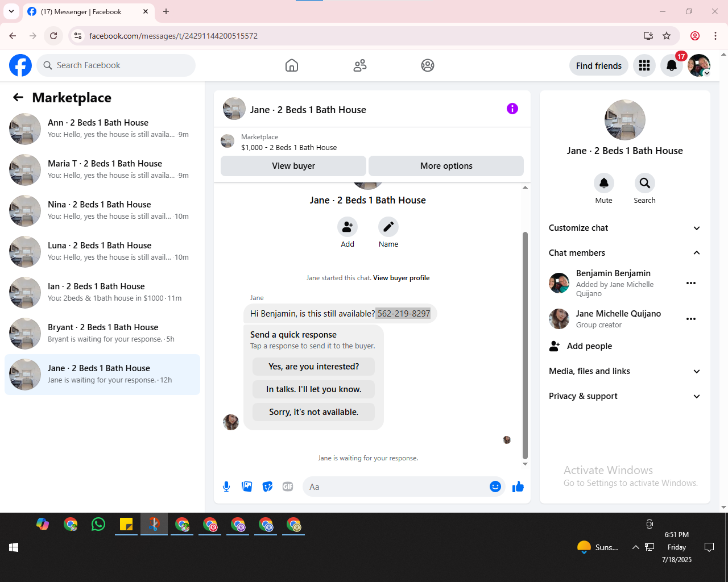The height and width of the screenshot is (582, 728).
Task: Bookmark this page with the star icon
Action: 667,36
